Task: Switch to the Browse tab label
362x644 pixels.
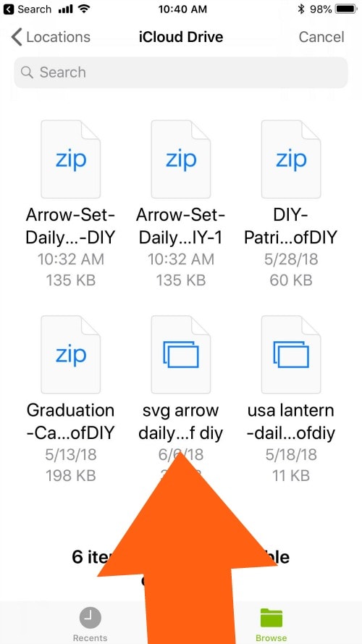Action: pyautogui.click(x=271, y=637)
